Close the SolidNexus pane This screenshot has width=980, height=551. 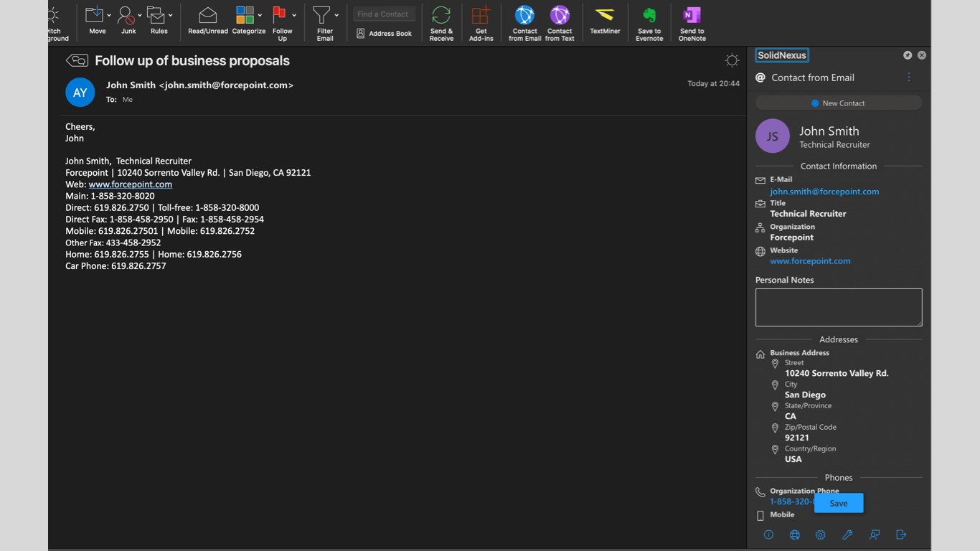click(x=922, y=55)
